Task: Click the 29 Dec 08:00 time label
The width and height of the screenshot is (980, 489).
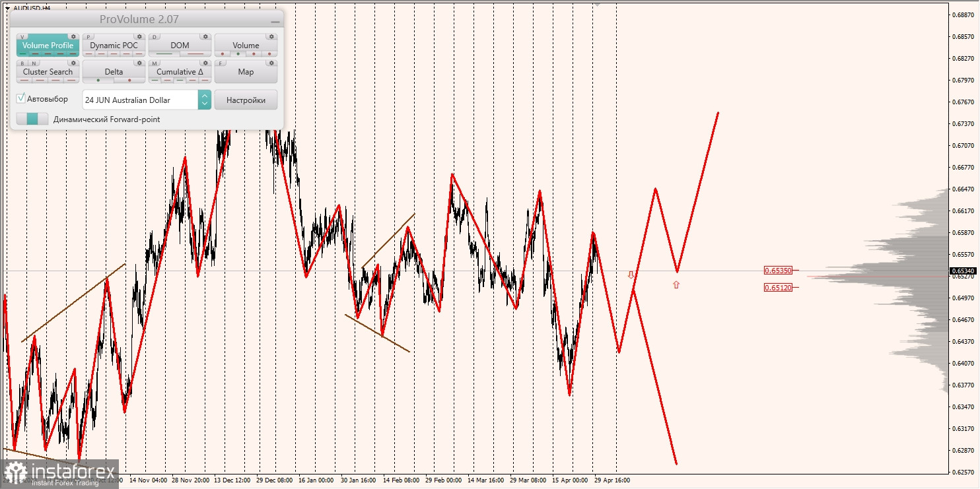Action: (275, 480)
